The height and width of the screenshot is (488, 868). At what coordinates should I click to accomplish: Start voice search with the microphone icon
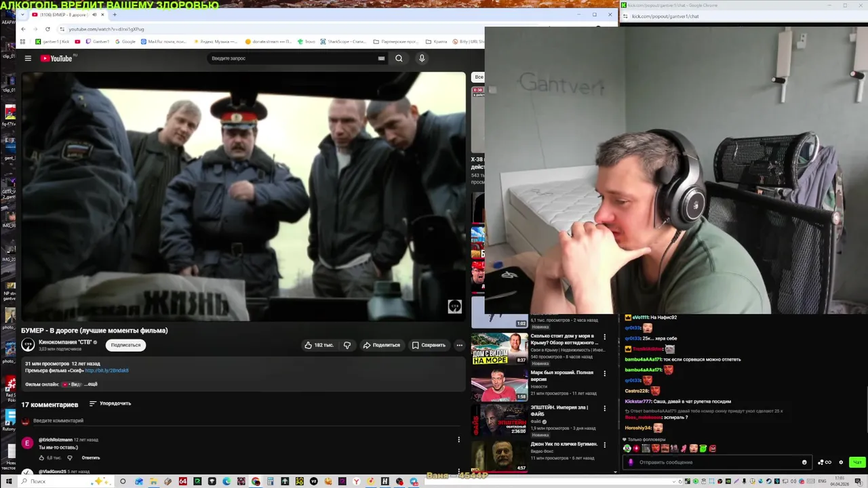[422, 58]
